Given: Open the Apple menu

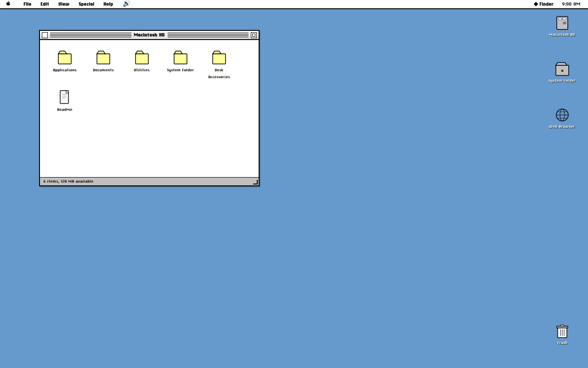Looking at the screenshot, I should 8,4.
